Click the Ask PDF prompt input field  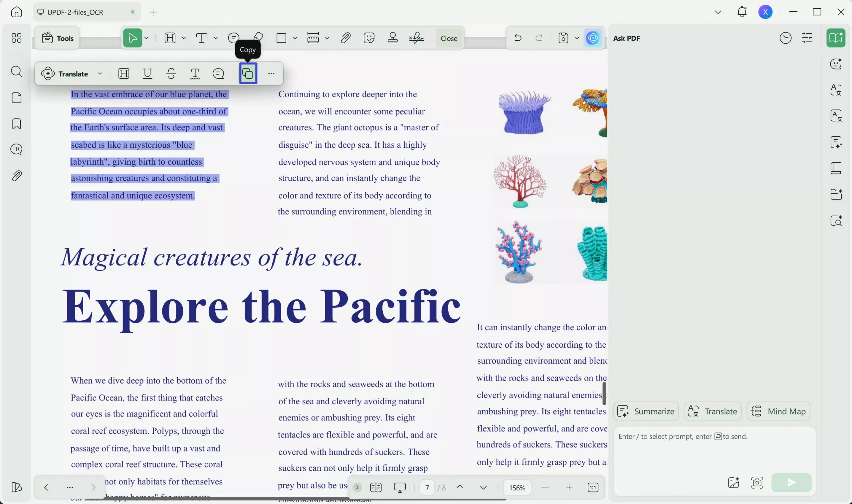[x=714, y=448]
